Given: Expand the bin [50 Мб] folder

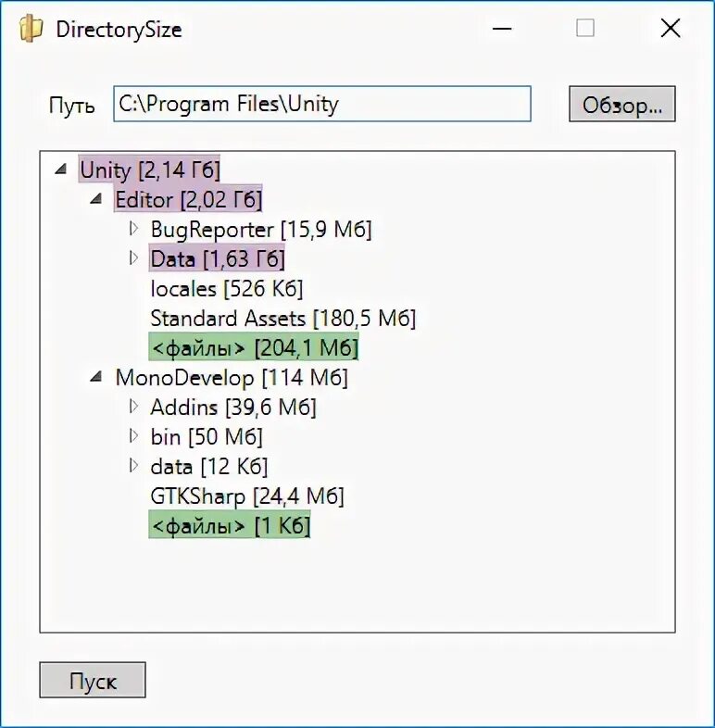Looking at the screenshot, I should pyautogui.click(x=133, y=436).
